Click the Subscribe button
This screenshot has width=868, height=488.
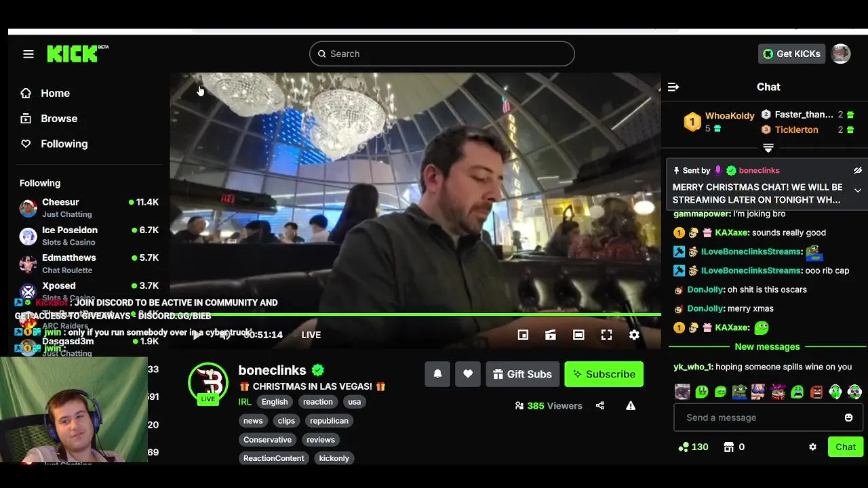tap(604, 374)
